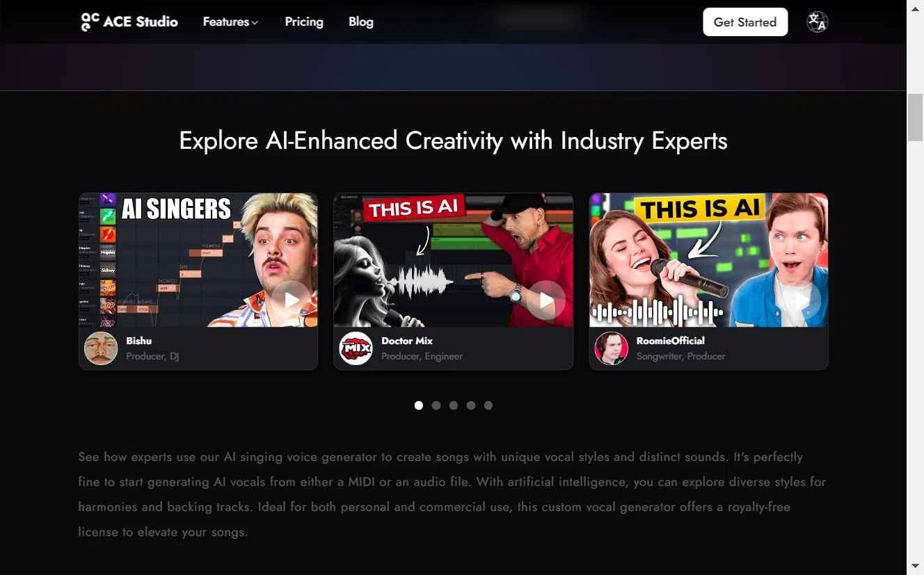Click the Doctor Mix name text
The width and height of the screenshot is (924, 575).
pyautogui.click(x=407, y=341)
